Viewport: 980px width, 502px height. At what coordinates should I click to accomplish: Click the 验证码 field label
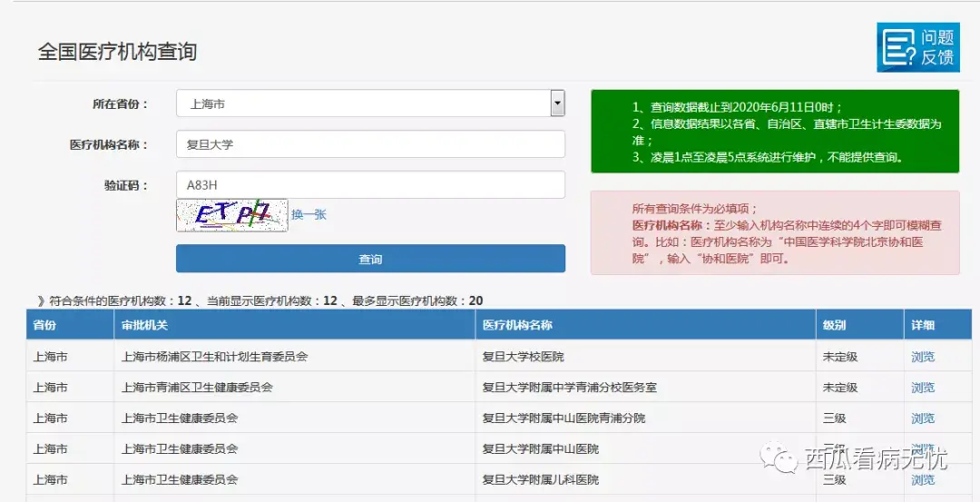126,186
